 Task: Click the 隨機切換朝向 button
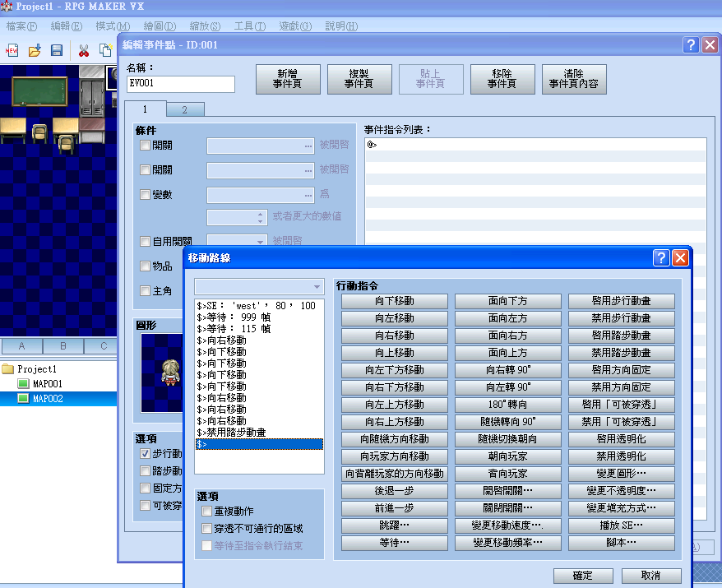point(507,439)
